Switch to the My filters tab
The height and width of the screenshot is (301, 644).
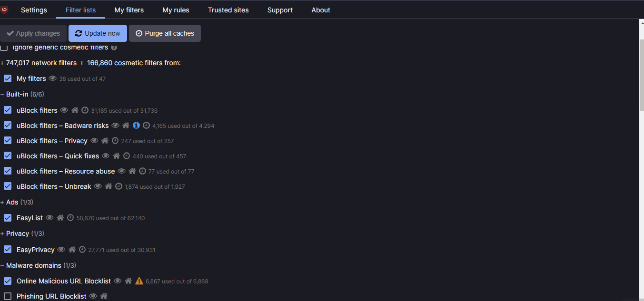coord(129,10)
